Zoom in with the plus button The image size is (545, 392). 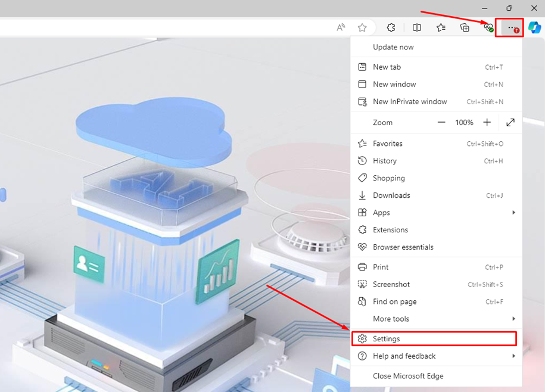pos(487,122)
